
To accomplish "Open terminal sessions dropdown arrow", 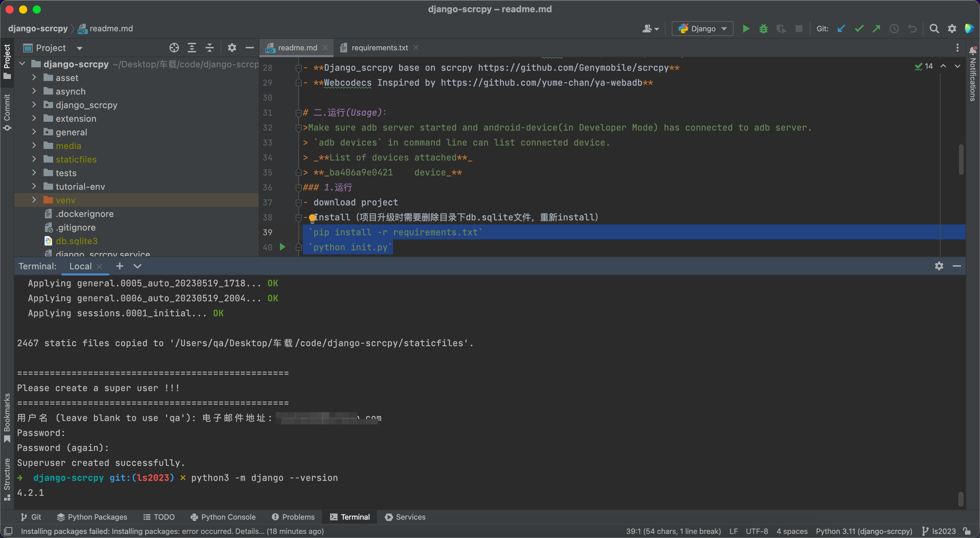I will [137, 266].
